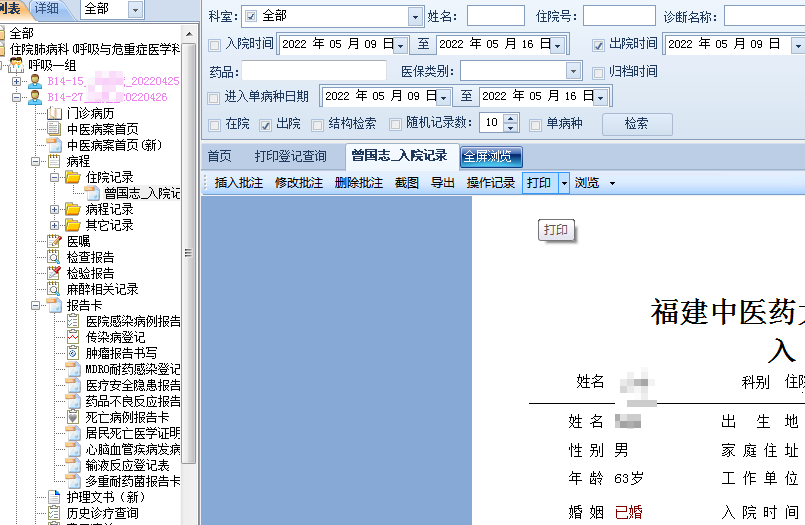Click the 检验报告 icon
Viewport: 805px width, 525px height.
coord(54,273)
